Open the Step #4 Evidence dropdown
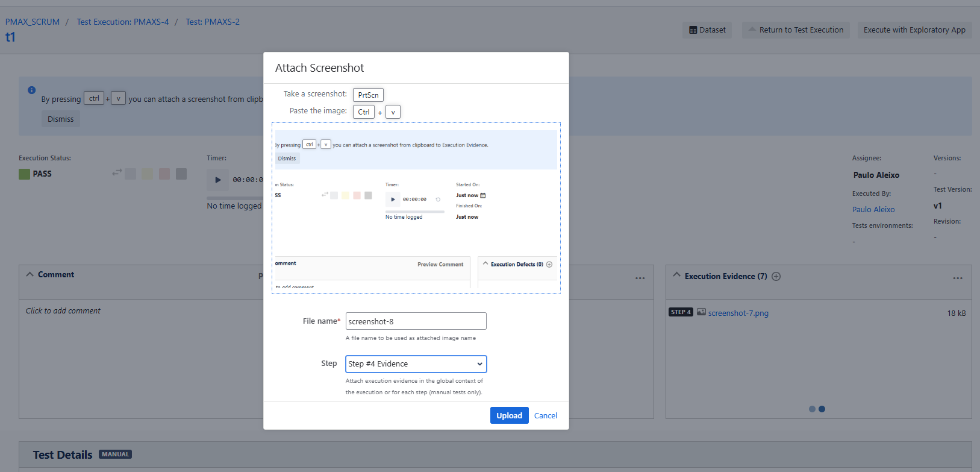This screenshot has height=472, width=980. click(x=416, y=364)
